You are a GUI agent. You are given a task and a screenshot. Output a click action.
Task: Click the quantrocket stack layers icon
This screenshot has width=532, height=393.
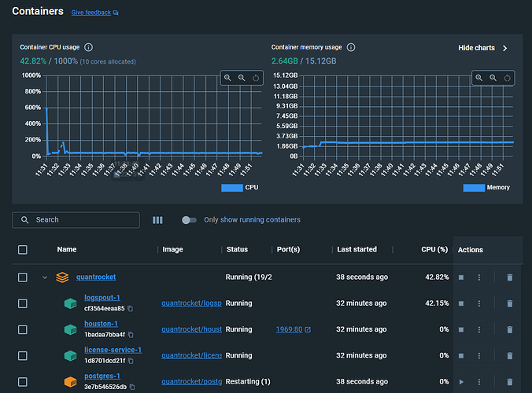pyautogui.click(x=62, y=277)
